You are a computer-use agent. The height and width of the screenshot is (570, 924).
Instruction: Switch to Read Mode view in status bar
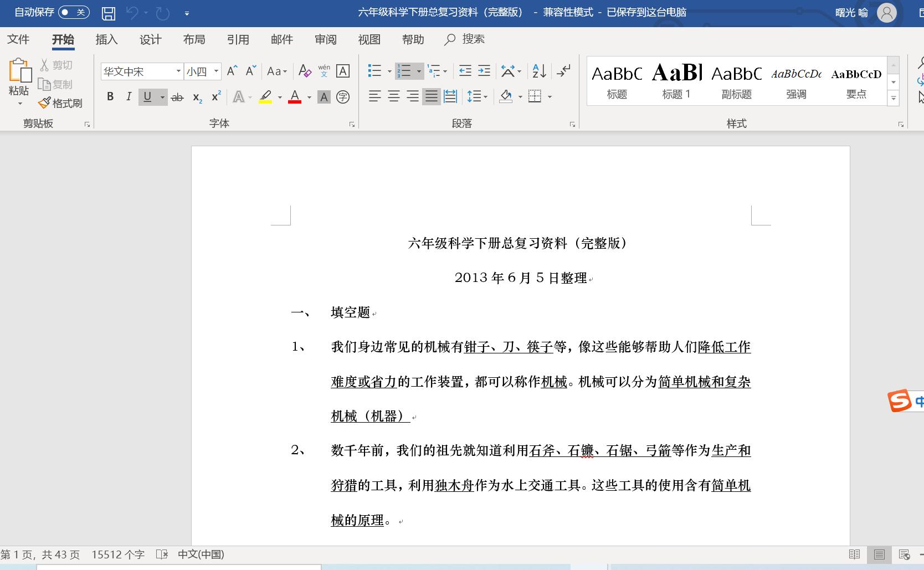[855, 554]
